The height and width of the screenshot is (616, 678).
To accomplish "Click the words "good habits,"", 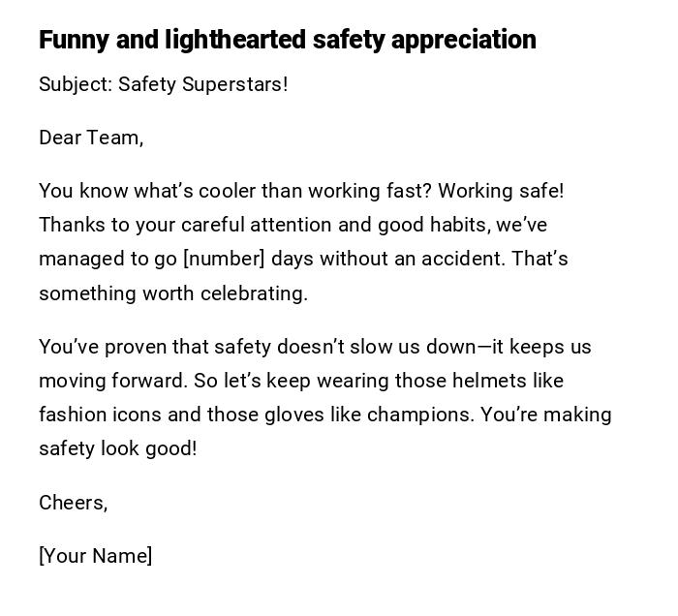I will tap(434, 225).
